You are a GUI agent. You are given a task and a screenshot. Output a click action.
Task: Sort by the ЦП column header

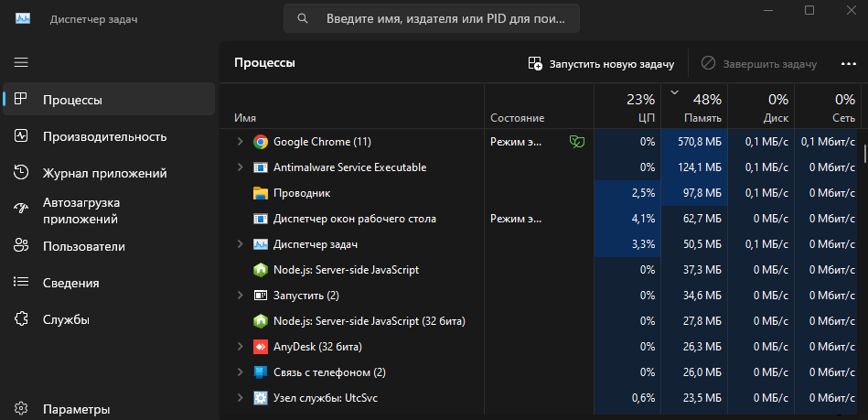[627, 106]
